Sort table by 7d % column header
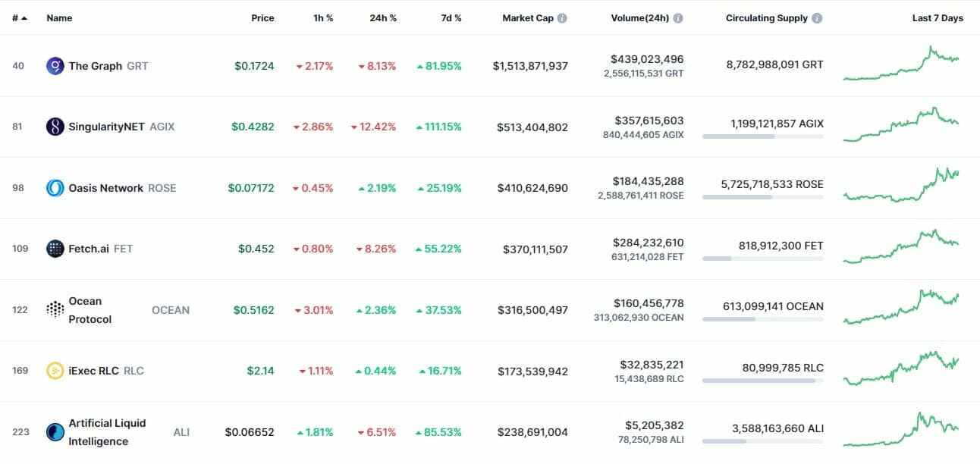Screen dimensions: 980x464 coord(451,18)
